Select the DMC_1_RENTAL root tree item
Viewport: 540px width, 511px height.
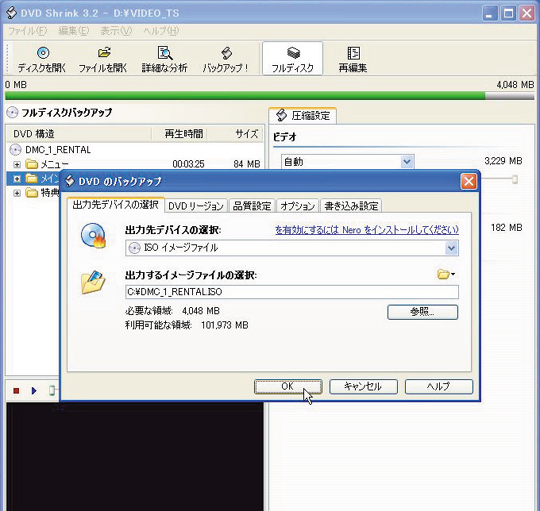(x=58, y=150)
